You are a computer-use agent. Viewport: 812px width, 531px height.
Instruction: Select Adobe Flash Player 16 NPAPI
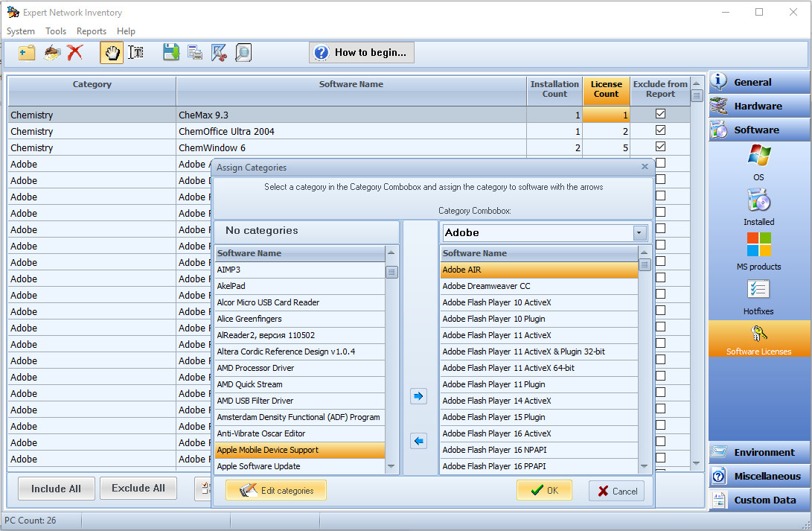pyautogui.click(x=539, y=450)
